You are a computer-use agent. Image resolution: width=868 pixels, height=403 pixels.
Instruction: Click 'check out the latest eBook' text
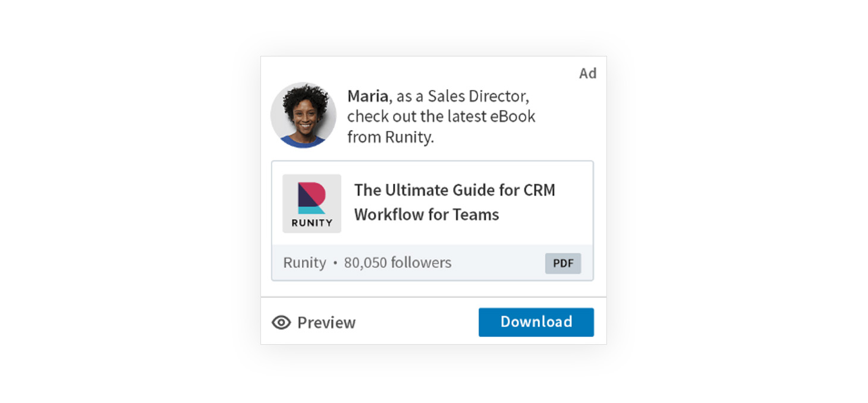(441, 116)
